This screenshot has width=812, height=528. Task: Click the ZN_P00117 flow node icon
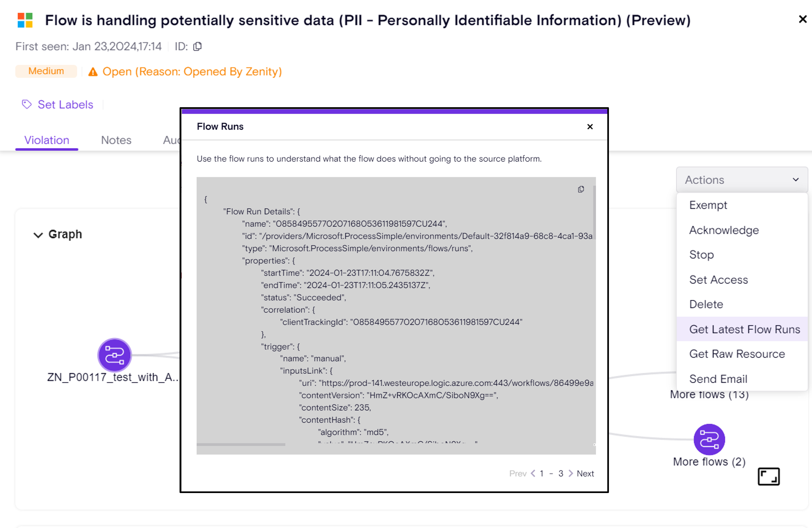click(114, 355)
